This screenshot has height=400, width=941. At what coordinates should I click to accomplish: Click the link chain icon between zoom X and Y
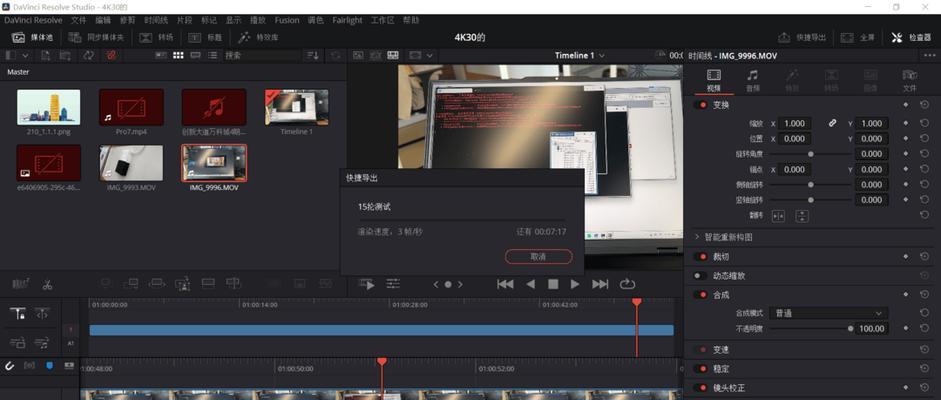832,123
